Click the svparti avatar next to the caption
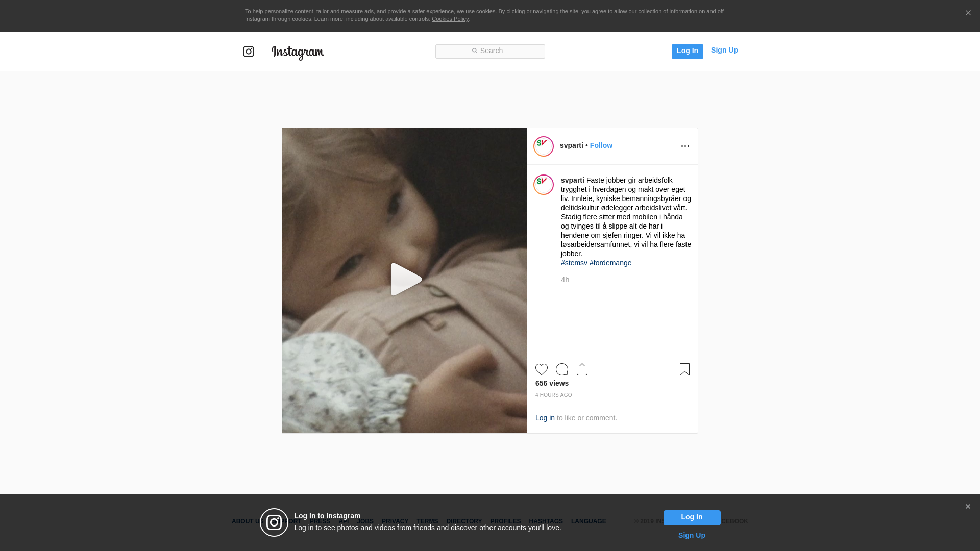The width and height of the screenshot is (980, 551). pyautogui.click(x=544, y=185)
